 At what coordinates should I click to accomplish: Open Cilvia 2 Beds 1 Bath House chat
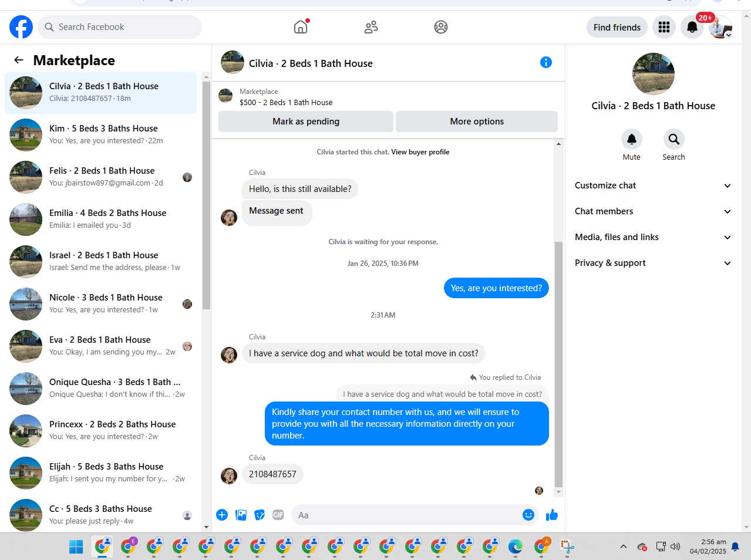100,93
